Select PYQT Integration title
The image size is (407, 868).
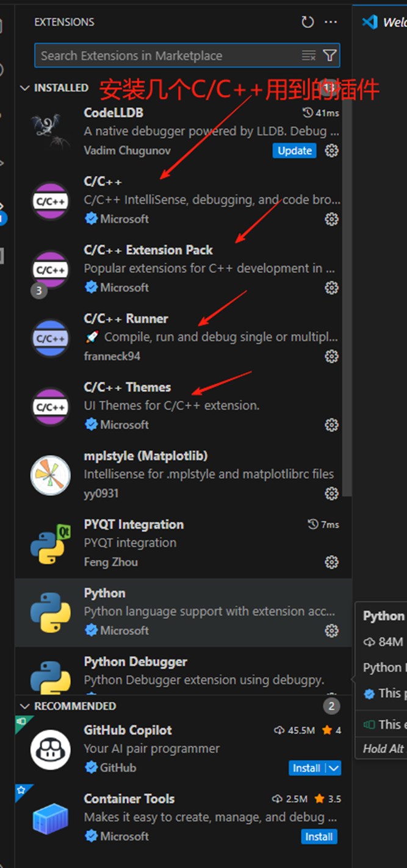click(x=134, y=525)
